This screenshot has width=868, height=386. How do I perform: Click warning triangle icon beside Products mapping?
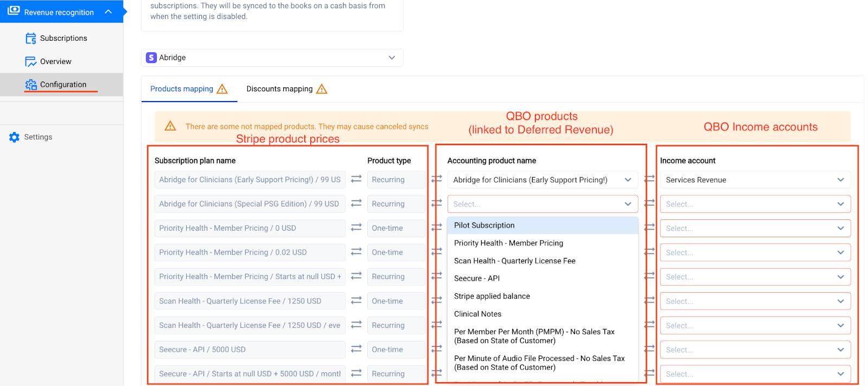coord(222,89)
